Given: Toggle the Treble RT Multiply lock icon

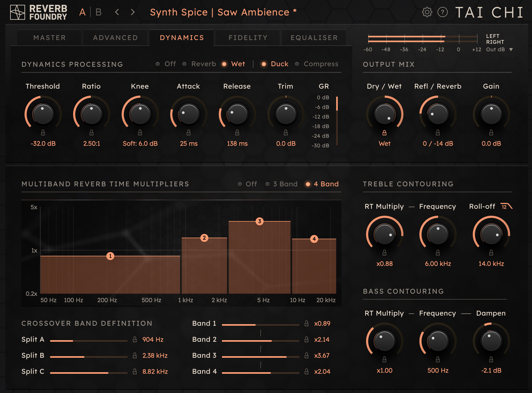Looking at the screenshot, I should pos(384,253).
